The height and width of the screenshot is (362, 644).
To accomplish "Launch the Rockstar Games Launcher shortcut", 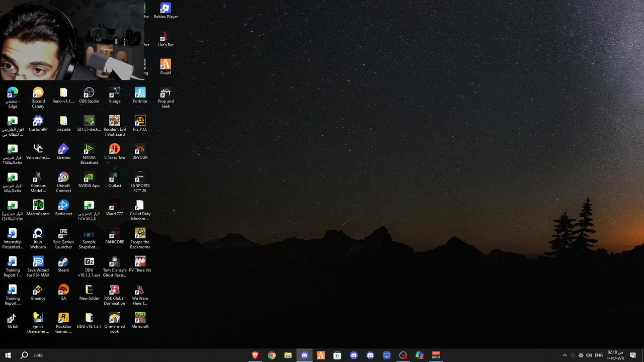I will click(63, 323).
